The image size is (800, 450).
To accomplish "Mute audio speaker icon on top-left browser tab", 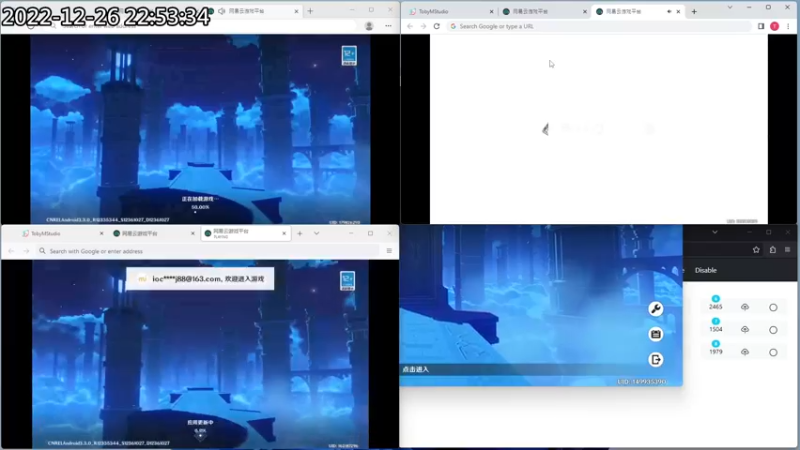I will click(x=221, y=11).
